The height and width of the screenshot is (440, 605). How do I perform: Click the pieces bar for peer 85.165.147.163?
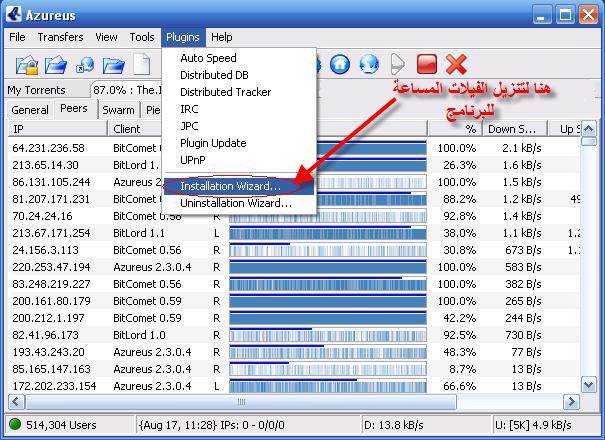pos(328,369)
